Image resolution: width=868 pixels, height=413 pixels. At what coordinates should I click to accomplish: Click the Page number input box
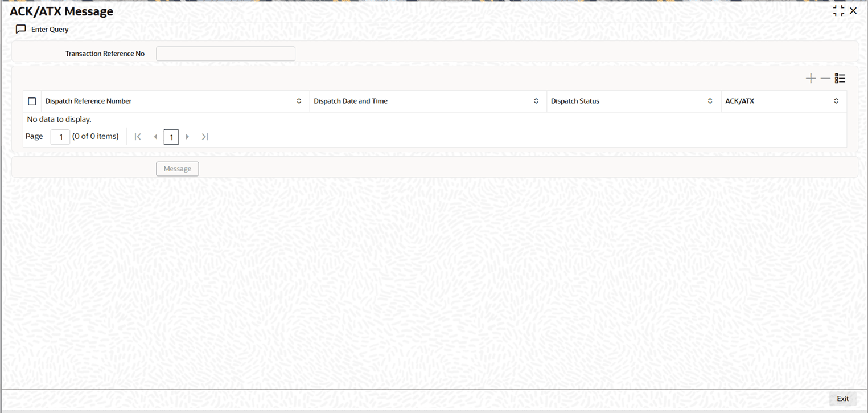(x=60, y=137)
